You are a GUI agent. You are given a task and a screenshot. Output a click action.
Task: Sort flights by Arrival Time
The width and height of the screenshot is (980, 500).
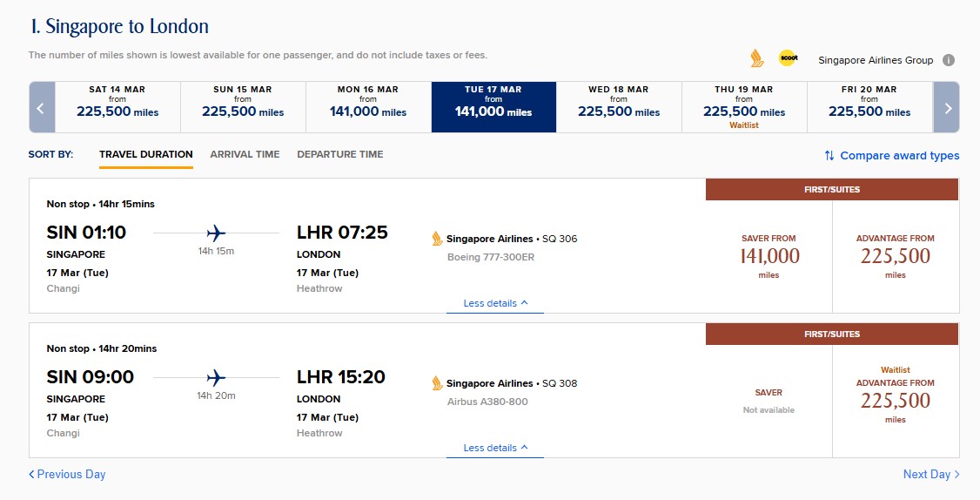pos(245,154)
